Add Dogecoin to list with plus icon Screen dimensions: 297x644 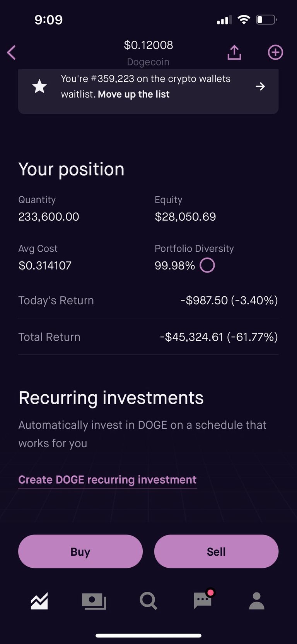(x=275, y=52)
